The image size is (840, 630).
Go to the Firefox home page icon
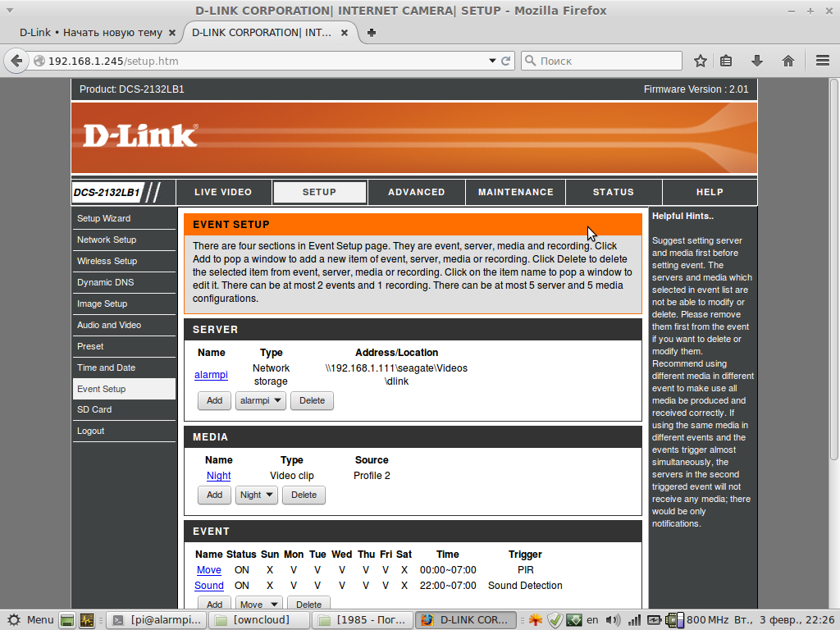pos(787,61)
